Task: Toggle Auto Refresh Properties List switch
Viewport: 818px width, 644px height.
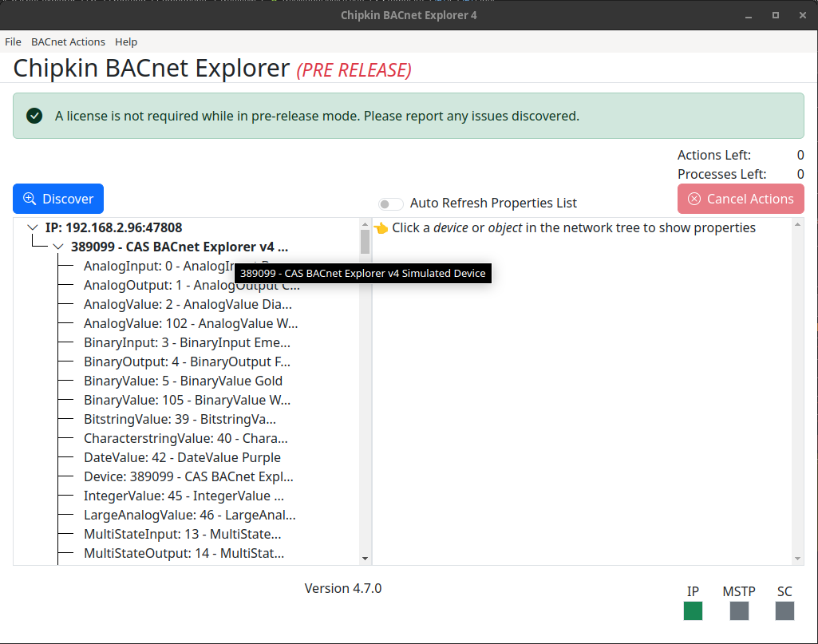Action: click(391, 203)
